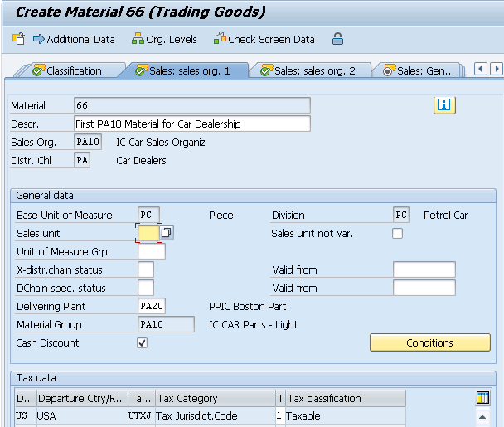
Task: Click the X-distr.chain status field
Action: (146, 269)
